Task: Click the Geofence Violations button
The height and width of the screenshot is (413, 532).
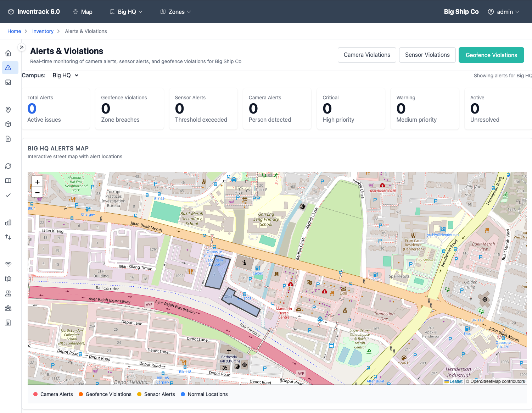Action: click(x=491, y=55)
